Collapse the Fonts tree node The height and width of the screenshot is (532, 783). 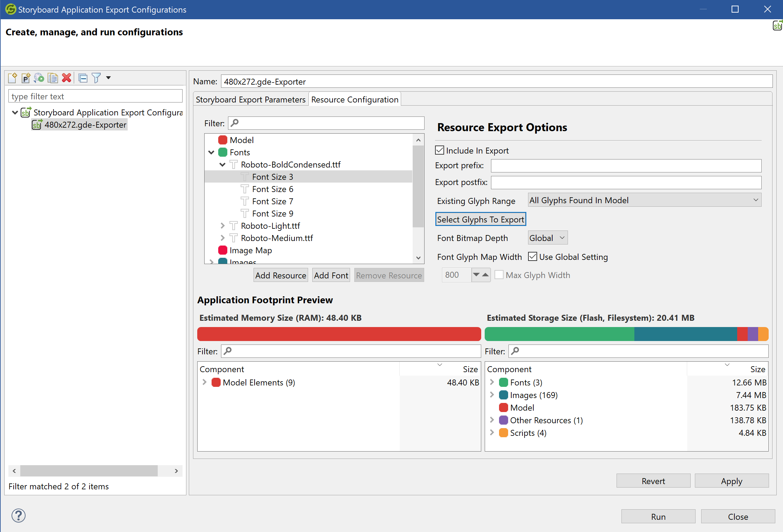tap(211, 152)
